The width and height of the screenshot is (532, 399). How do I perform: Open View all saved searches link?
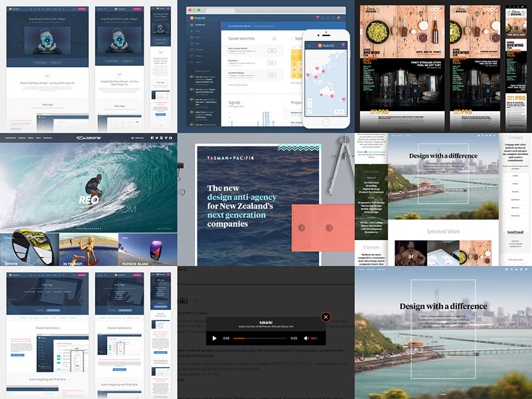point(238,85)
